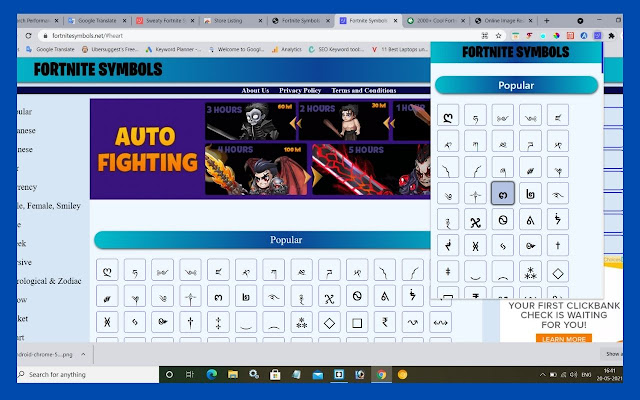The width and height of the screenshot is (640, 400).
Task: Pick the diamond symbol in the extension popup
Action: pos(558,272)
